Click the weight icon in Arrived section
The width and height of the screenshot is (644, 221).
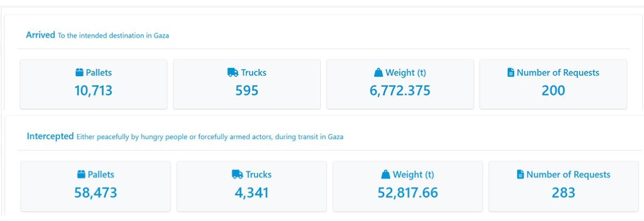click(378, 72)
